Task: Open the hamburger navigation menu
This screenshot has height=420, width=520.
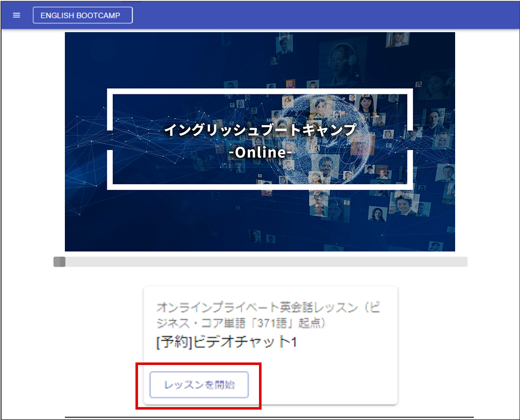Action: click(16, 15)
